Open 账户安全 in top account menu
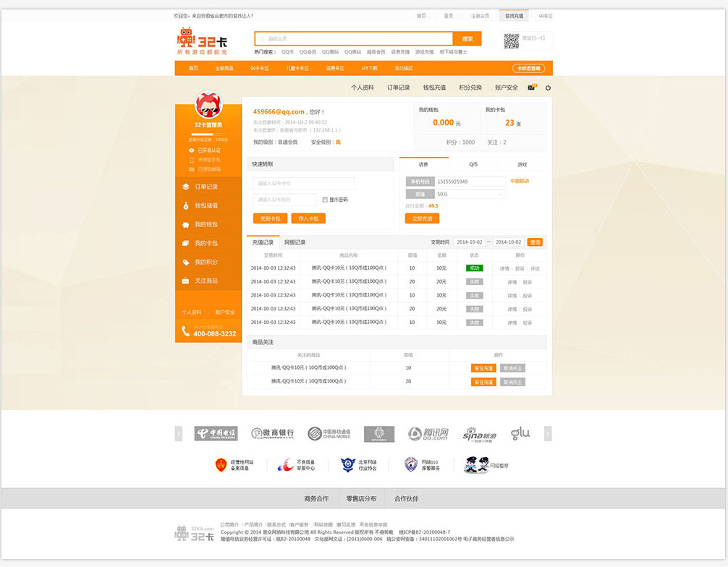The image size is (728, 567). pyautogui.click(x=506, y=88)
